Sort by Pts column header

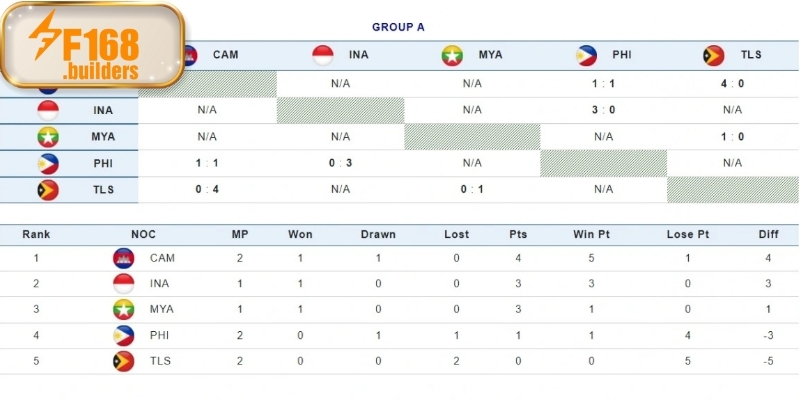coord(517,234)
